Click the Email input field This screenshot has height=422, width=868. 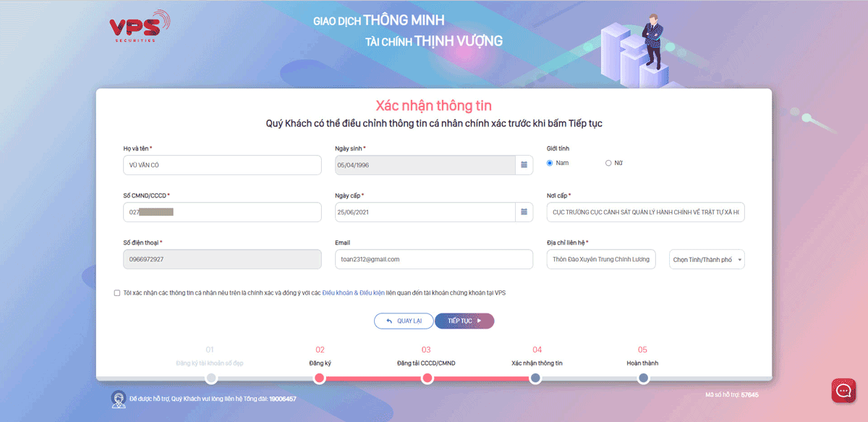433,259
